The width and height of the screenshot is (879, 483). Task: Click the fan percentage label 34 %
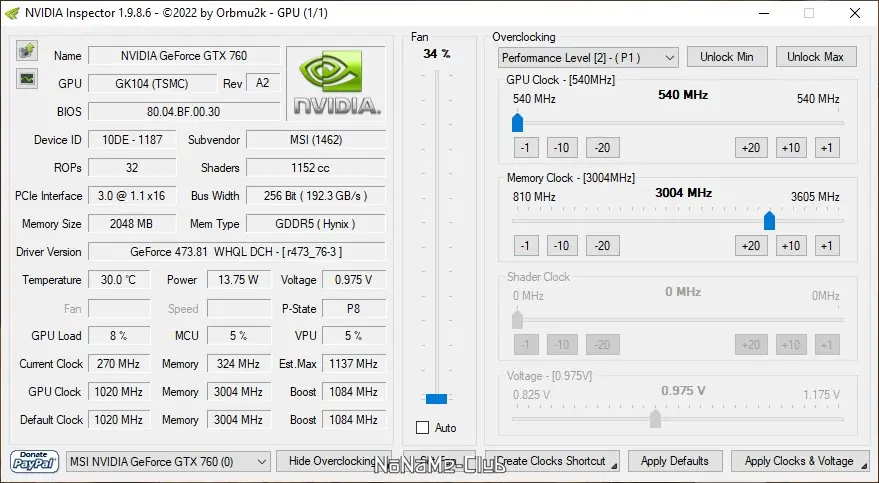[437, 54]
